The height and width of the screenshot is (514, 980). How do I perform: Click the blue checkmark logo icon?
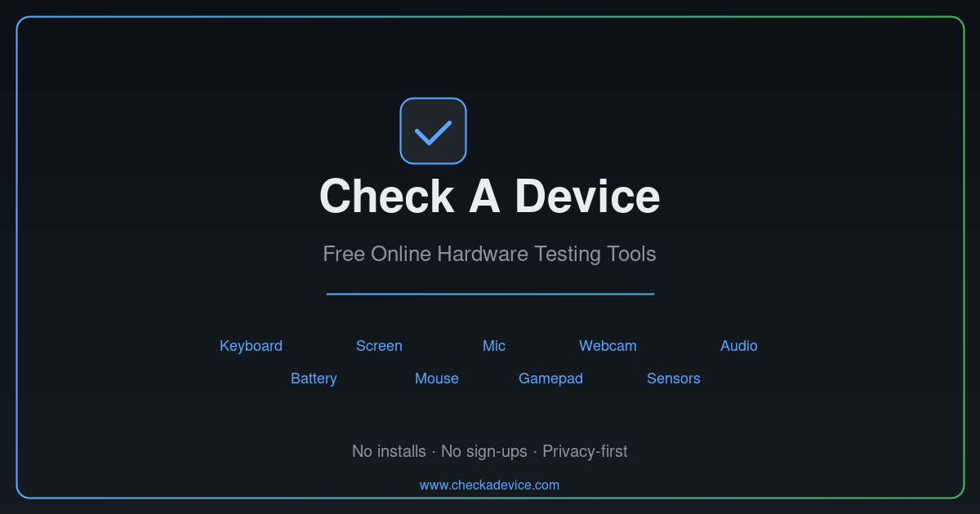click(433, 131)
